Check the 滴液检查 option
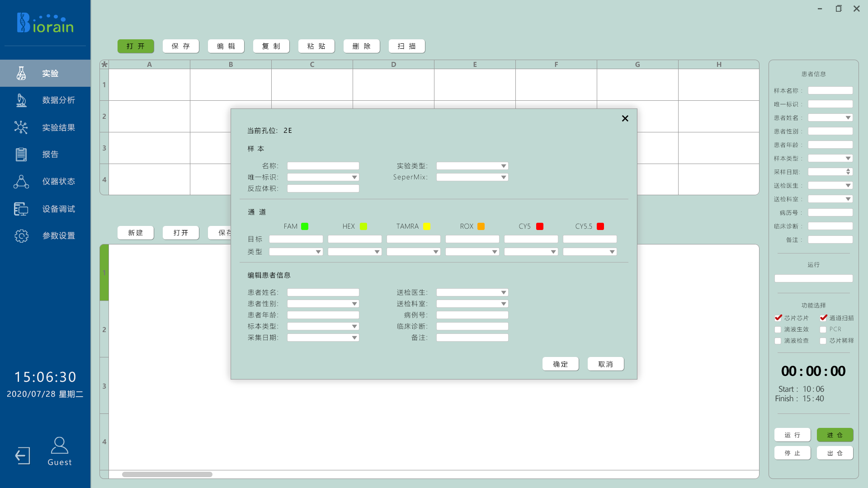This screenshot has width=868, height=488. pyautogui.click(x=778, y=341)
